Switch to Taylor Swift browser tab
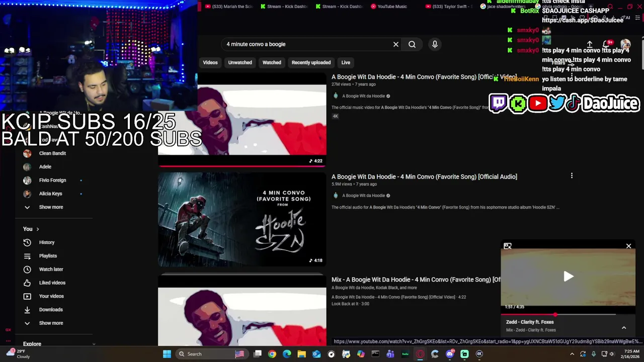The image size is (644, 362). pos(449,7)
